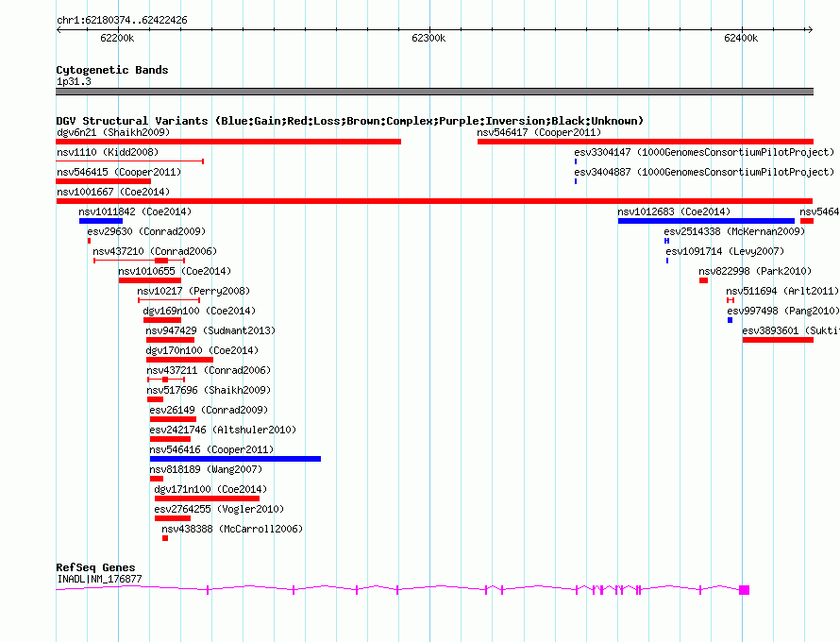Open esv26149 (Conrad2009) variant
This screenshot has height=642, width=840.
209,410
